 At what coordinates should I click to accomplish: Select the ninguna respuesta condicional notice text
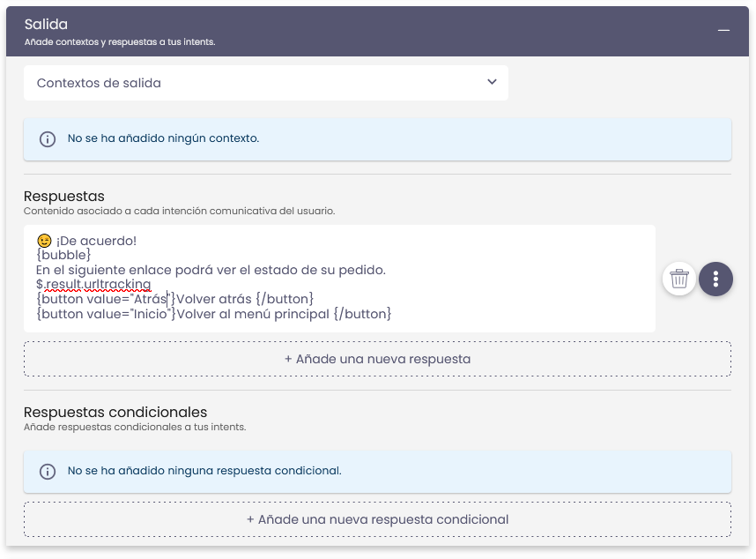click(204, 471)
